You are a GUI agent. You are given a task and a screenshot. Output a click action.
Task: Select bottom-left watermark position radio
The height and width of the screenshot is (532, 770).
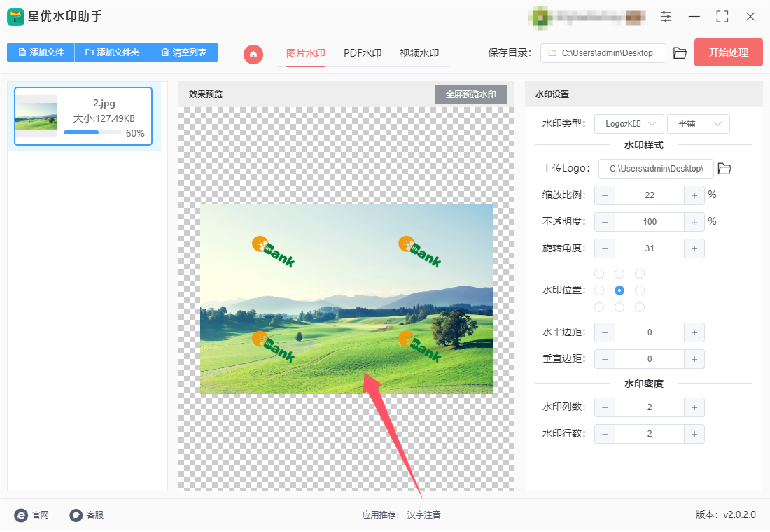(599, 307)
